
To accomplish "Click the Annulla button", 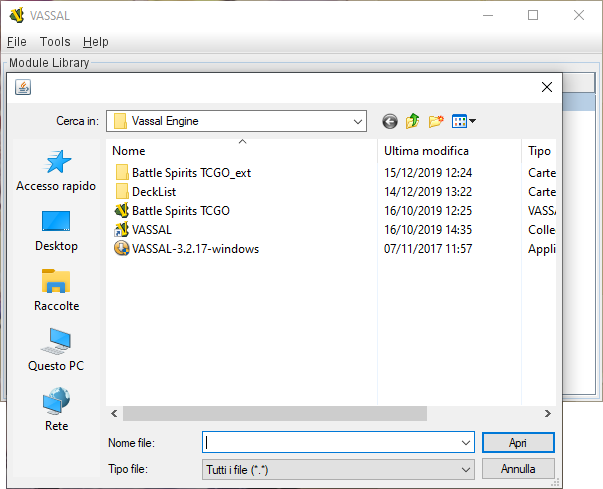I will (x=518, y=469).
